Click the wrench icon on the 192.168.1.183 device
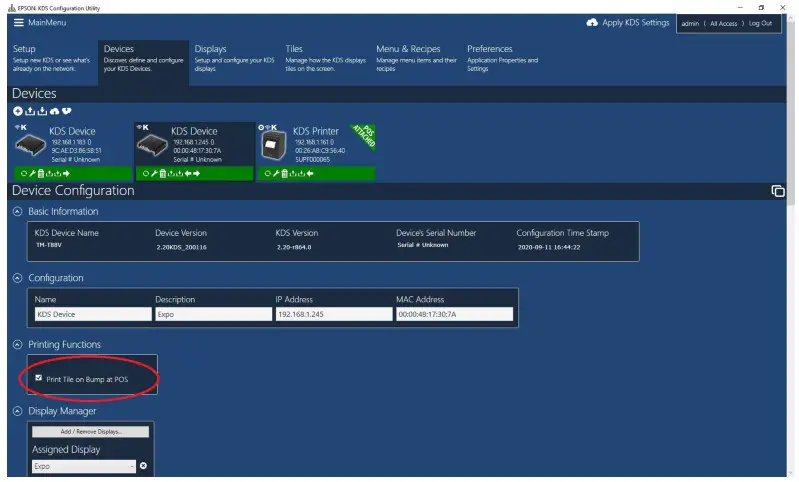The width and height of the screenshot is (799, 482). coord(32,173)
